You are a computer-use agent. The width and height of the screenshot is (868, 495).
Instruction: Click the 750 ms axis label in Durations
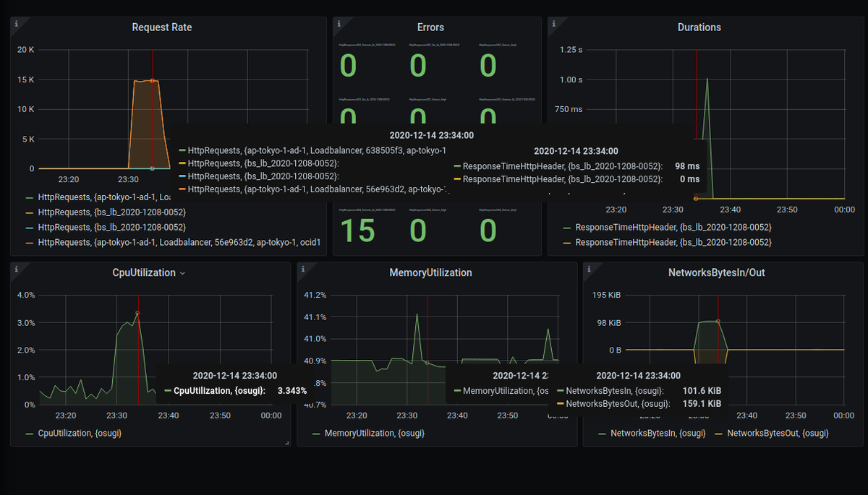point(569,109)
